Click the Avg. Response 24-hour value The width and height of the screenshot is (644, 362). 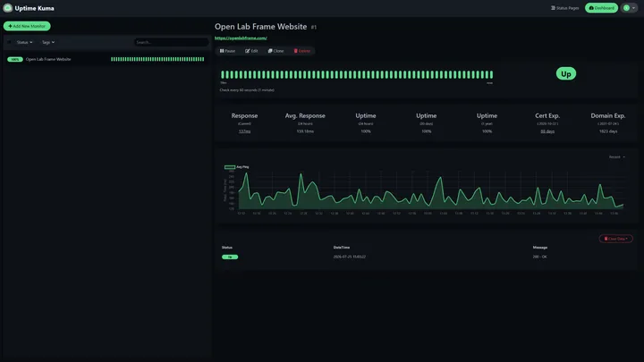click(x=305, y=131)
